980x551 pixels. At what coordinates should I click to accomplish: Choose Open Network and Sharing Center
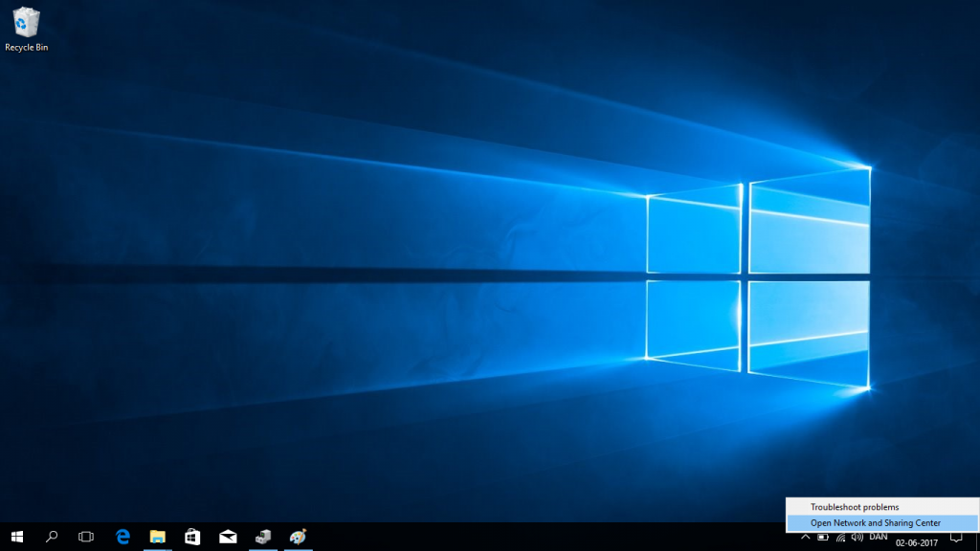click(881, 523)
